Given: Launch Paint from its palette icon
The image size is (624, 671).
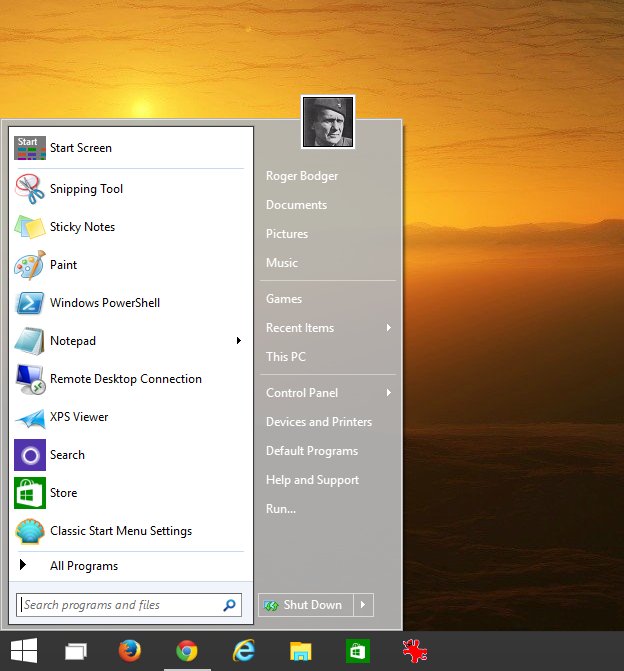Looking at the screenshot, I should click(30, 265).
